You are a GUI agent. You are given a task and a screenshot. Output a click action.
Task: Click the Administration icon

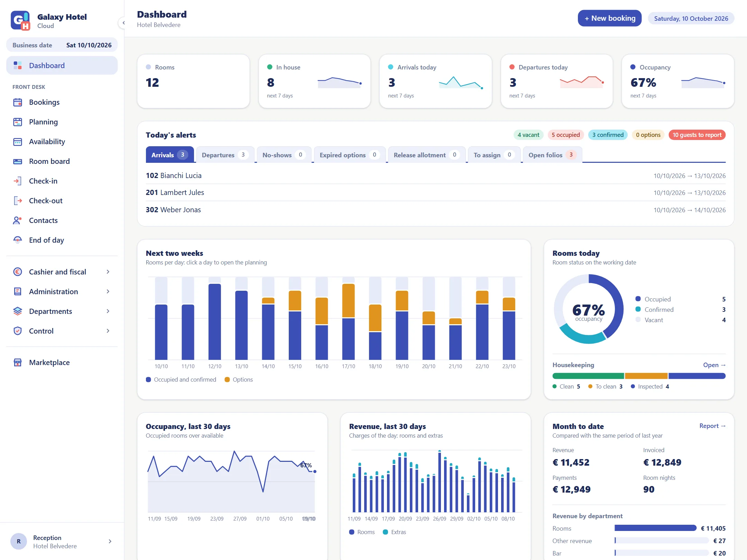(18, 292)
